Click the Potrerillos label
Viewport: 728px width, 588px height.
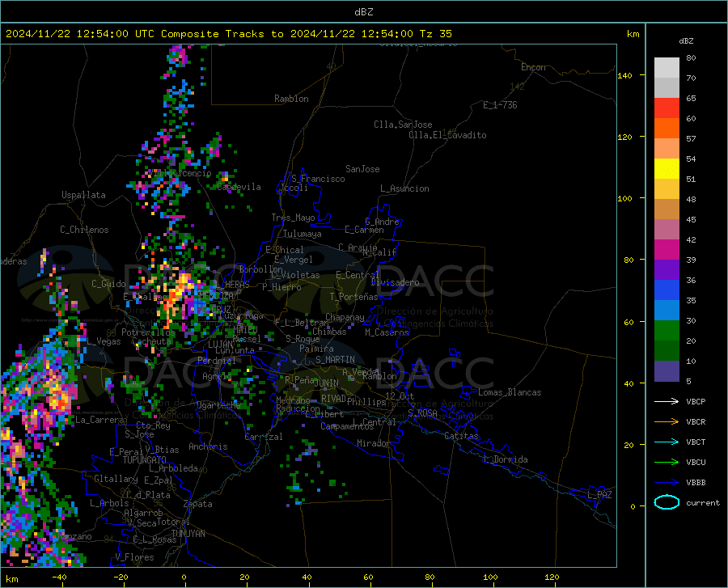(x=149, y=332)
